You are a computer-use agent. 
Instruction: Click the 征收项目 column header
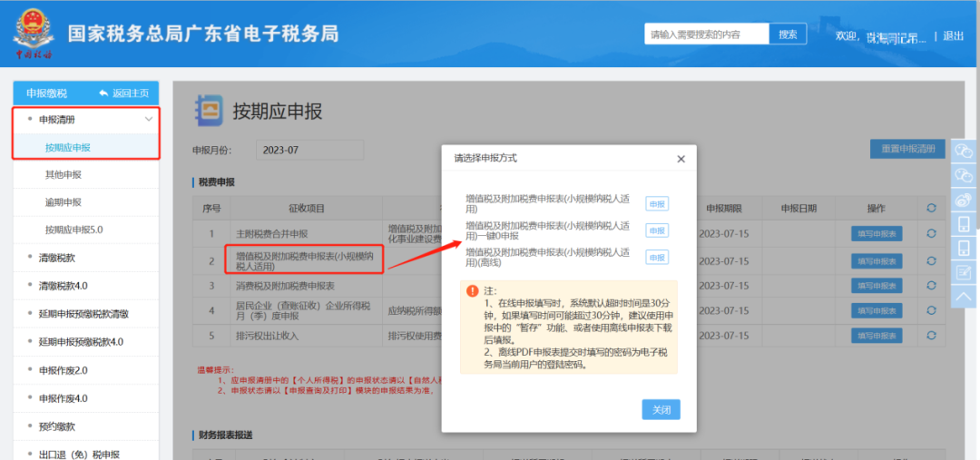307,208
